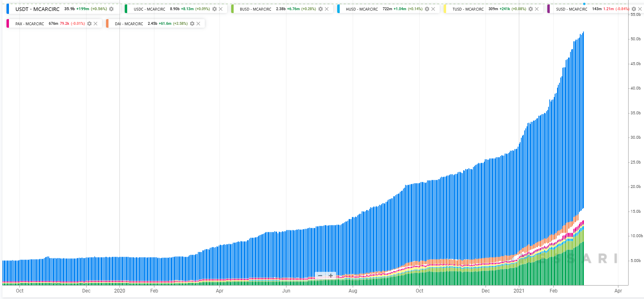
Task: Remove the DAI series from chart
Action: point(198,24)
